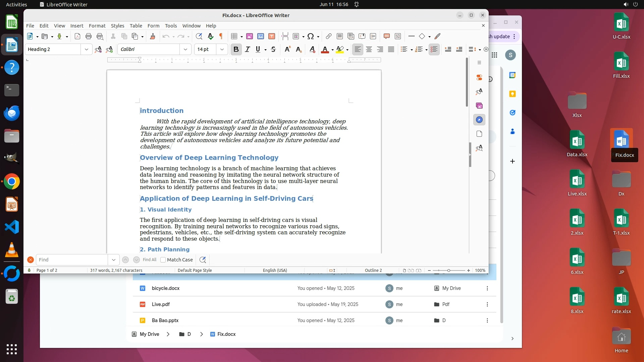Viewport: 644px width, 362px height.
Task: Click the Export as PDF icon
Action: 77,36
